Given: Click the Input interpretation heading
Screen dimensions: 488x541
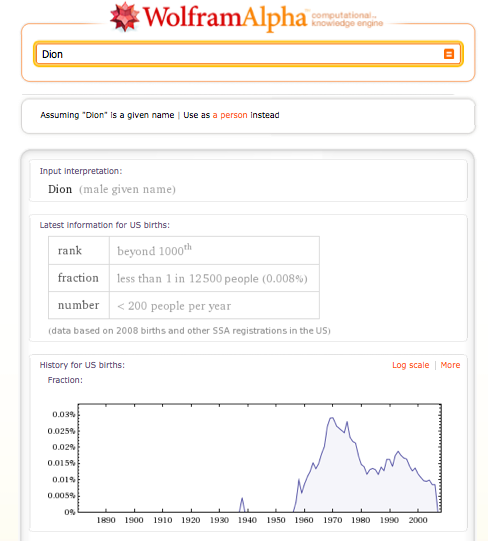Looking at the screenshot, I should (x=81, y=171).
